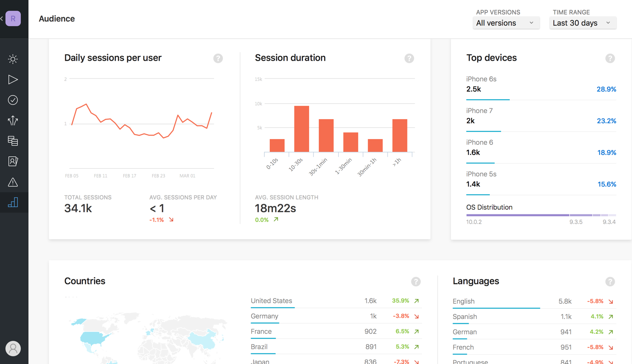
Task: Open the user account avatar at bottom of sidebar
Action: pyautogui.click(x=13, y=349)
